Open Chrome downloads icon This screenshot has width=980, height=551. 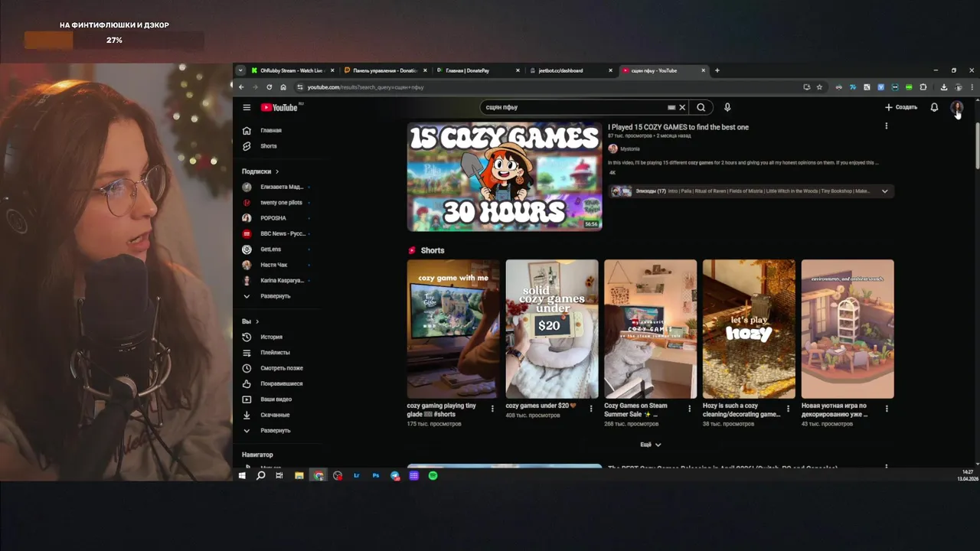tap(944, 87)
